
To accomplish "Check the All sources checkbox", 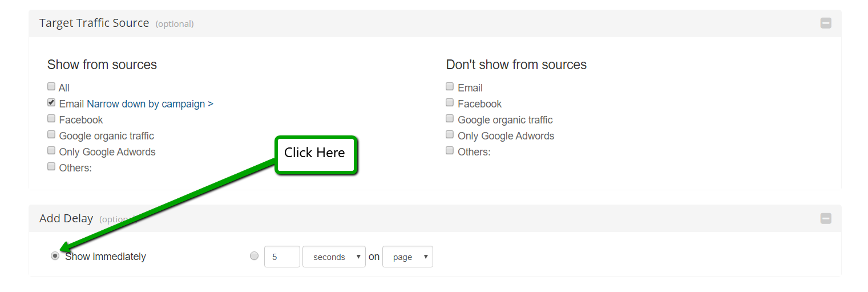I will [x=51, y=87].
